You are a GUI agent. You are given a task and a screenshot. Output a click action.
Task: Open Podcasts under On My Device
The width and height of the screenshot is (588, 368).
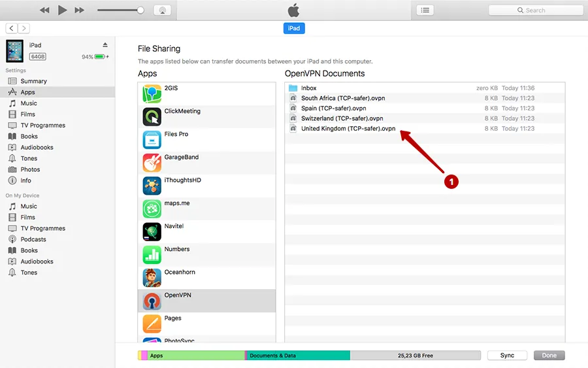[x=57, y=239]
